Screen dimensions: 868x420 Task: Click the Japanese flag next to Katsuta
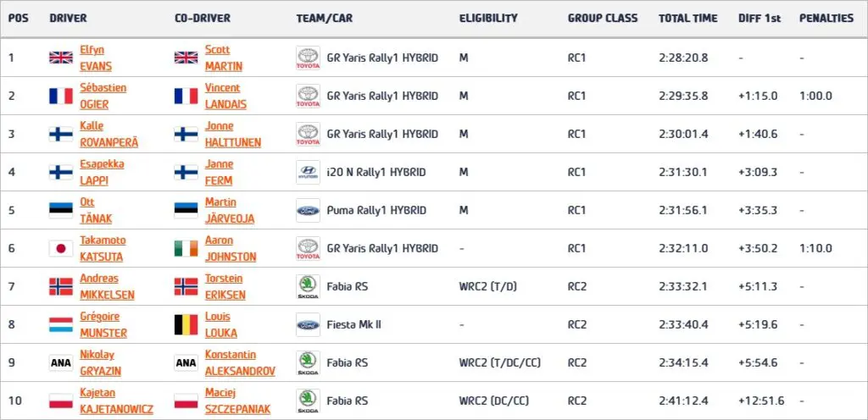61,249
